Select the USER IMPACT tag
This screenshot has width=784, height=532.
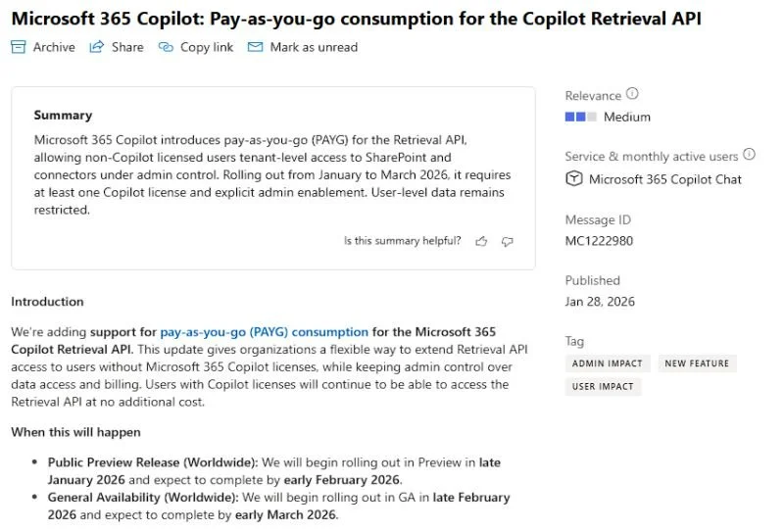(x=603, y=387)
